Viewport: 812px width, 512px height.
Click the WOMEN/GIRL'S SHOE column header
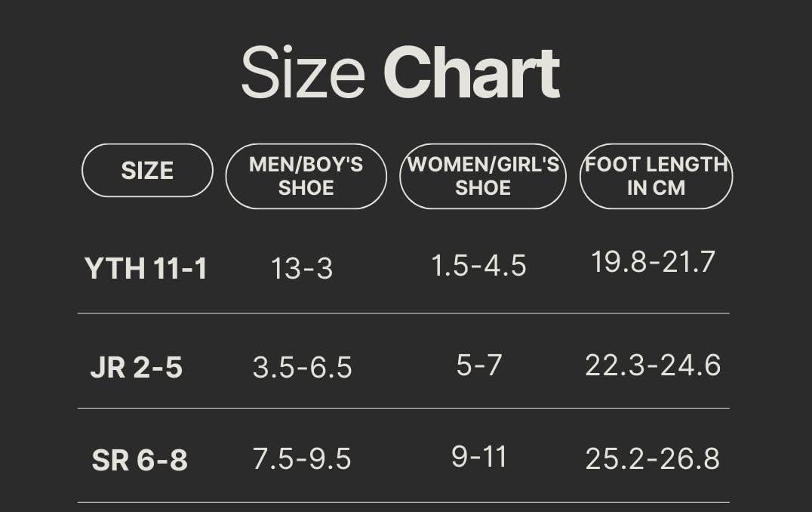pyautogui.click(x=483, y=176)
